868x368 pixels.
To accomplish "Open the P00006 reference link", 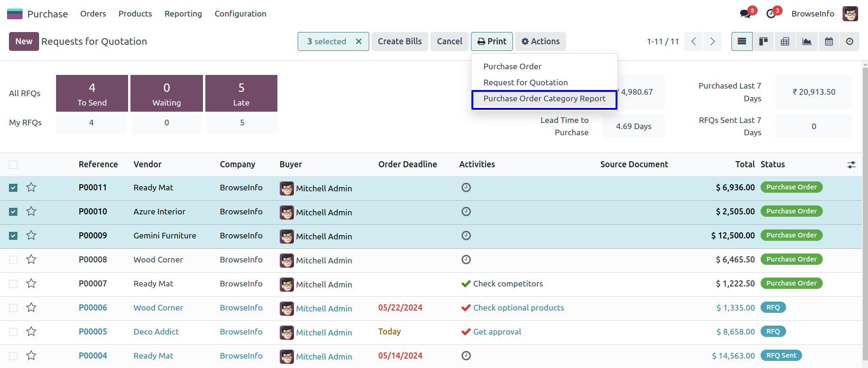I will tap(93, 308).
